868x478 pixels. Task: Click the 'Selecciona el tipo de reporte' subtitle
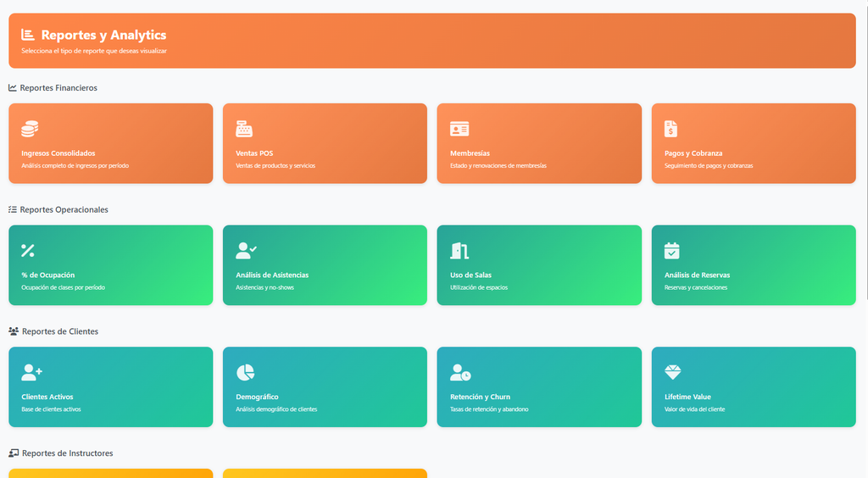[x=94, y=51]
